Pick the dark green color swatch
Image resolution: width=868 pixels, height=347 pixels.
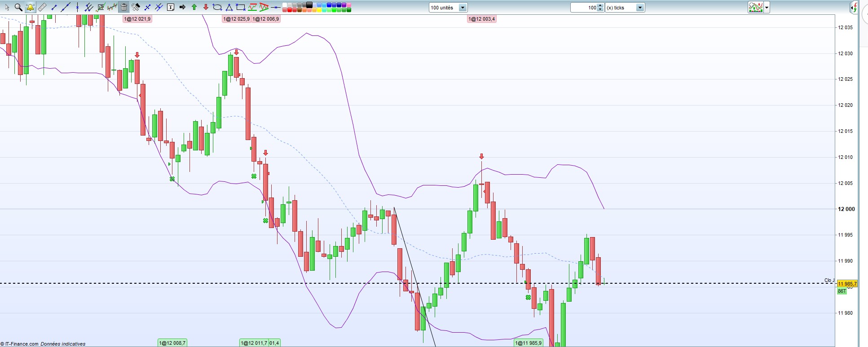click(x=349, y=10)
